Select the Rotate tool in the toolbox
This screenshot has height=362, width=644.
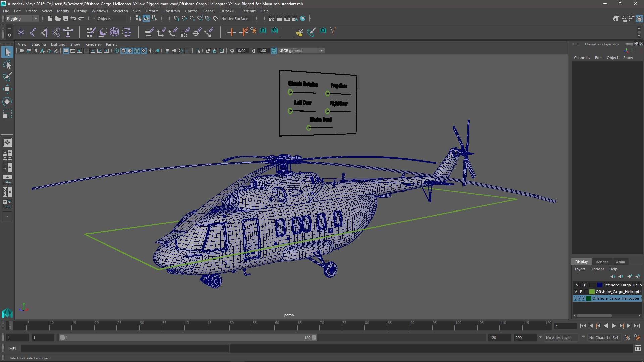click(7, 101)
